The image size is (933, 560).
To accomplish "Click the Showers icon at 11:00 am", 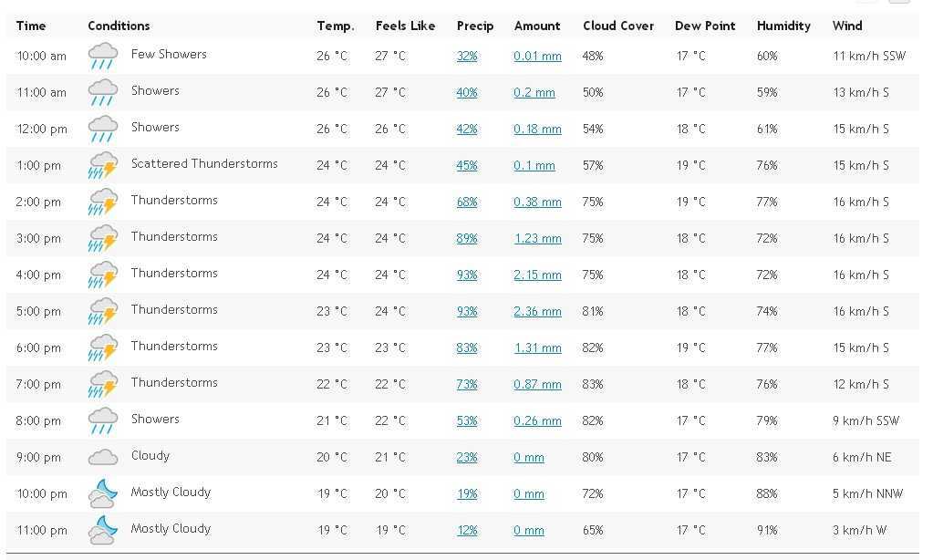I will tap(102, 92).
